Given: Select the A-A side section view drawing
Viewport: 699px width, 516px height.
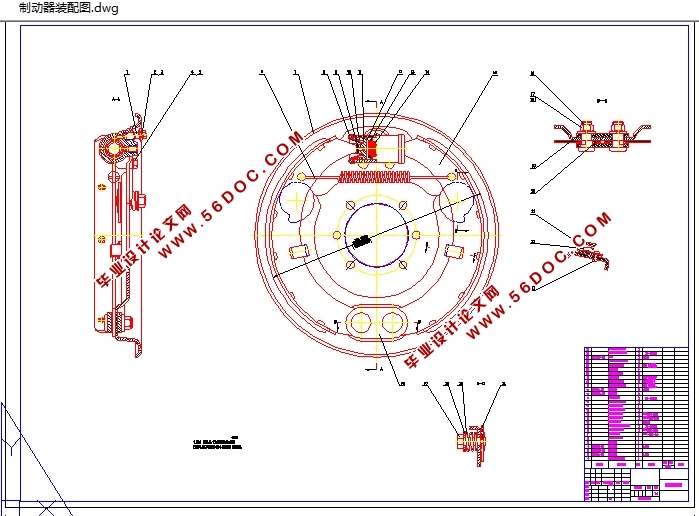Looking at the screenshot, I should tap(120, 235).
